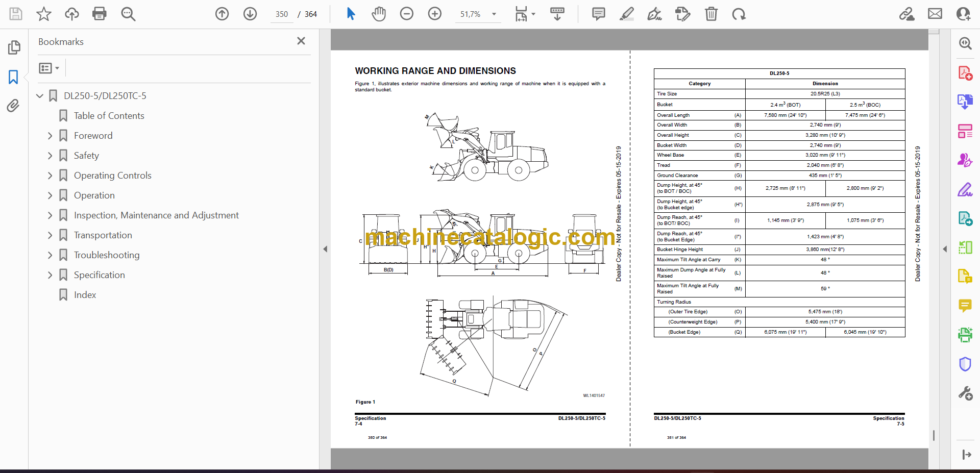The image size is (980, 473).
Task: Open the Protect shield tool
Action: (965, 364)
